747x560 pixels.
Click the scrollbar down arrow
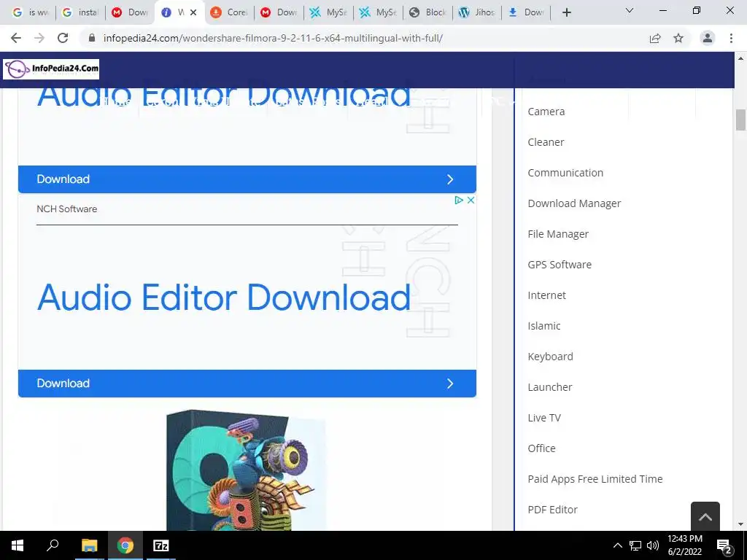click(740, 524)
